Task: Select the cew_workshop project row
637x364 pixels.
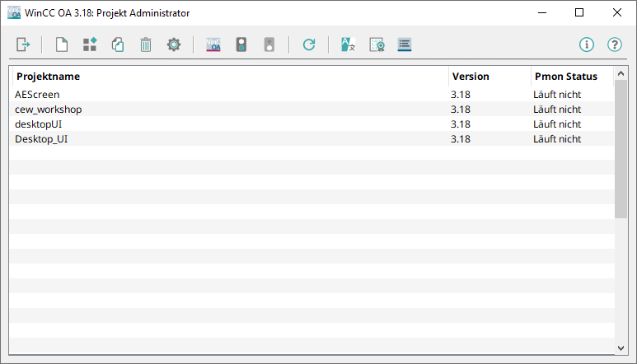Action: [311, 110]
